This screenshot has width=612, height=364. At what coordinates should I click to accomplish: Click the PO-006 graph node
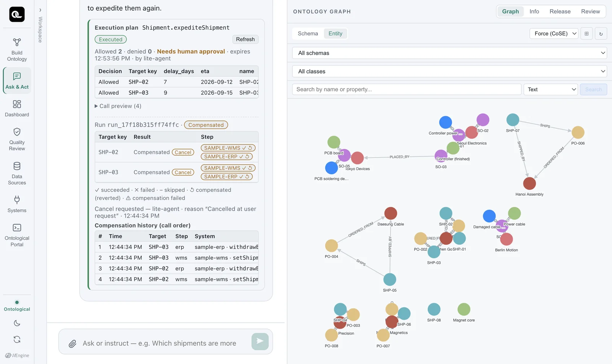coord(578,132)
